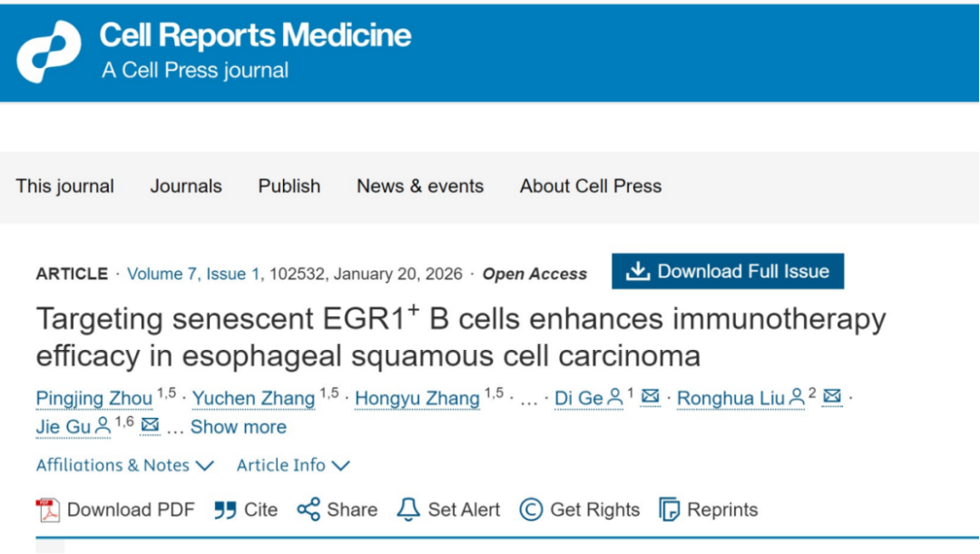
Task: Open the Journals menu
Action: (186, 186)
